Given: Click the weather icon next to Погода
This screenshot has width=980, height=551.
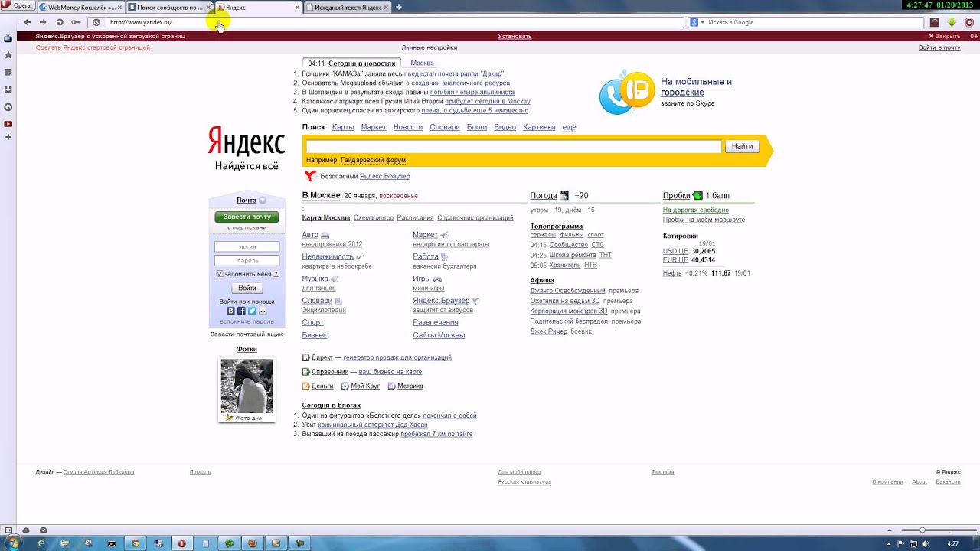Looking at the screenshot, I should (x=564, y=196).
